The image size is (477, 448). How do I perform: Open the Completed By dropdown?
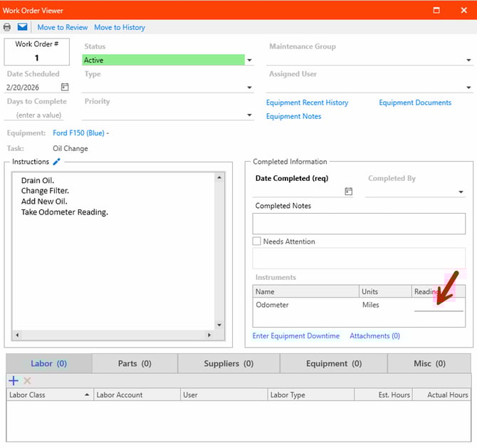point(461,192)
